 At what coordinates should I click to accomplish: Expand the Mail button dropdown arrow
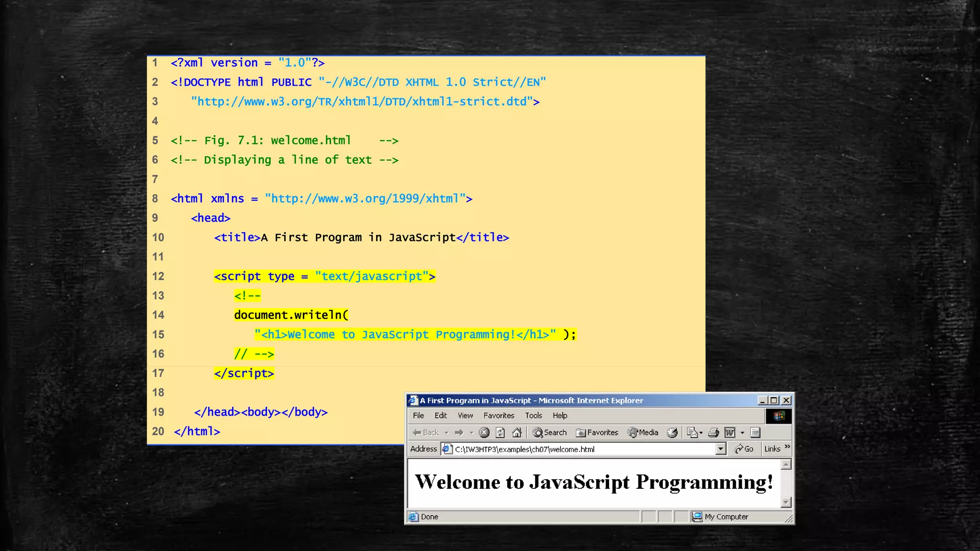[701, 433]
